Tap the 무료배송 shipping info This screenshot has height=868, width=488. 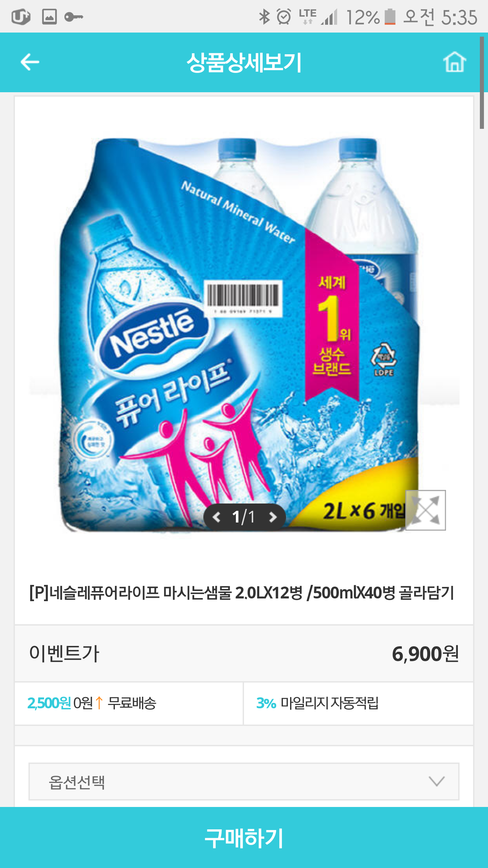point(132,703)
